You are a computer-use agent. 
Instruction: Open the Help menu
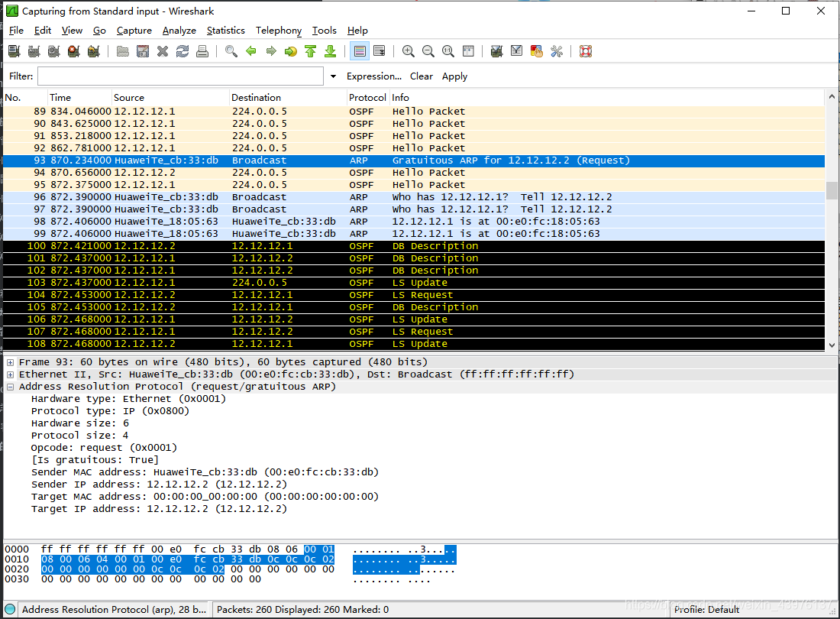[x=357, y=31]
